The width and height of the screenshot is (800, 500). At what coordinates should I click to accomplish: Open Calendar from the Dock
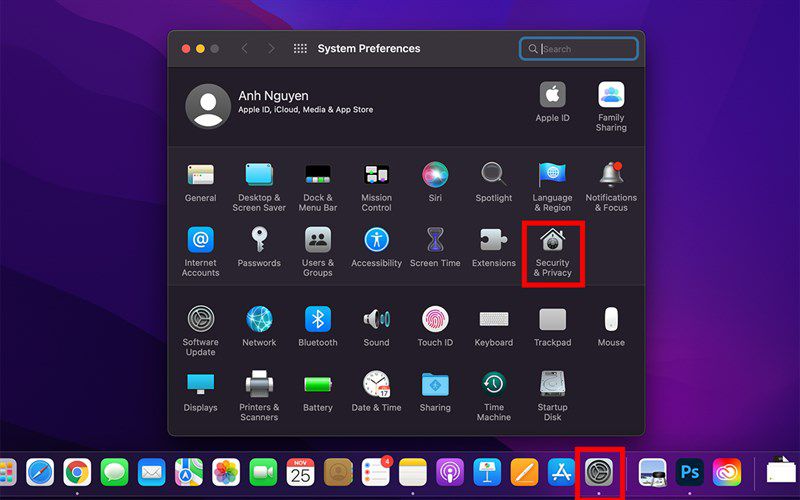(x=301, y=472)
